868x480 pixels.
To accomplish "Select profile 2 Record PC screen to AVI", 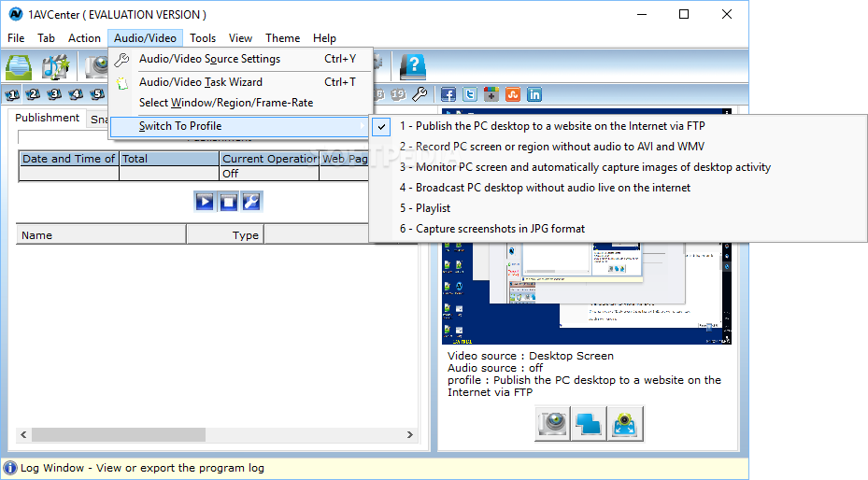I will pos(618,147).
